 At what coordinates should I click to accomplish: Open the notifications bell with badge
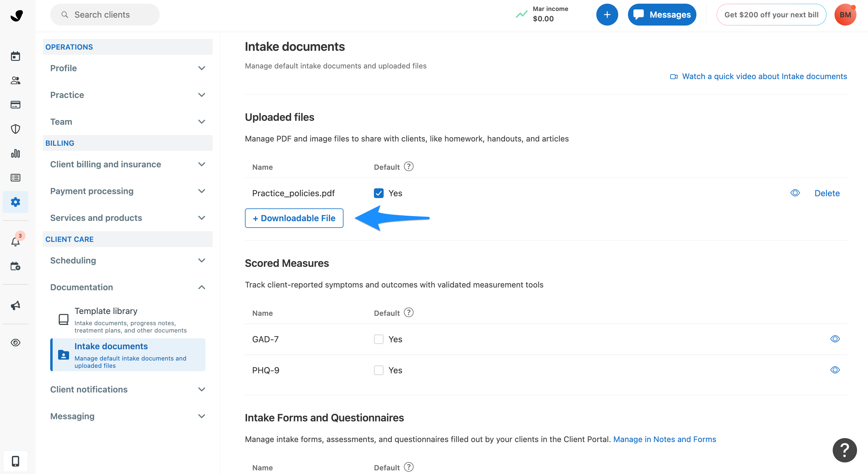tap(16, 242)
